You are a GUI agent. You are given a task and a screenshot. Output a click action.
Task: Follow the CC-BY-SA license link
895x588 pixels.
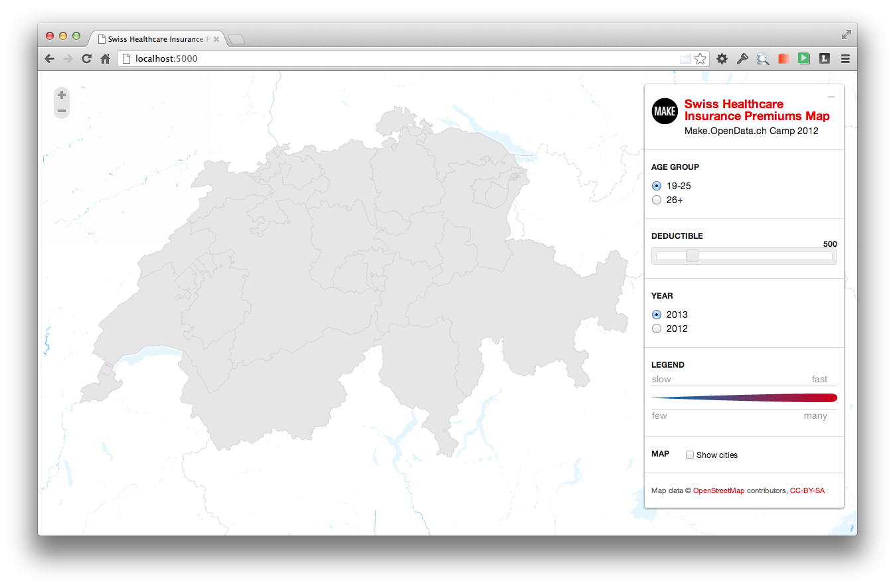coord(807,490)
